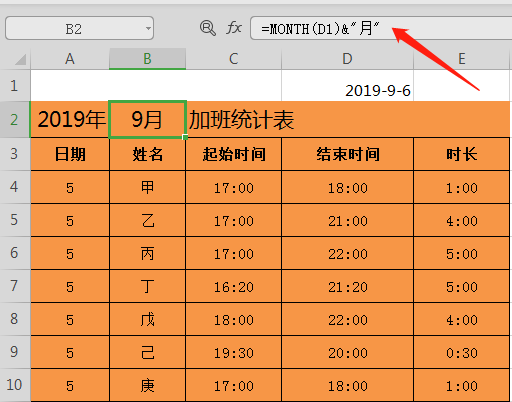The height and width of the screenshot is (402, 512).
Task: Click the name cell 丁
Action: point(147,286)
